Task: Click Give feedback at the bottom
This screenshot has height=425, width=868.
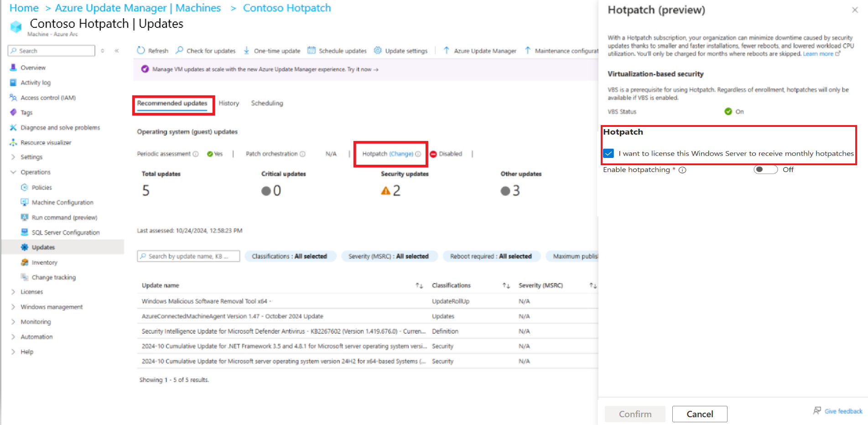Action: pos(842,411)
